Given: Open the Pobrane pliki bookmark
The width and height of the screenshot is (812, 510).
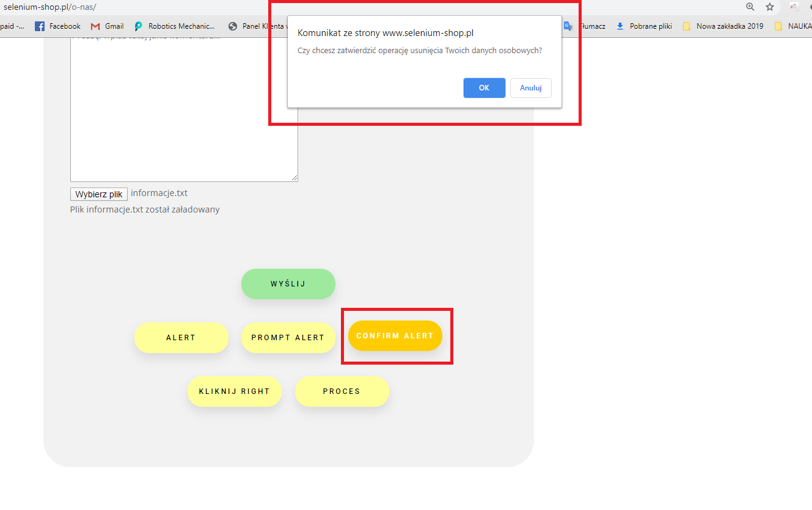Looking at the screenshot, I should pos(644,26).
